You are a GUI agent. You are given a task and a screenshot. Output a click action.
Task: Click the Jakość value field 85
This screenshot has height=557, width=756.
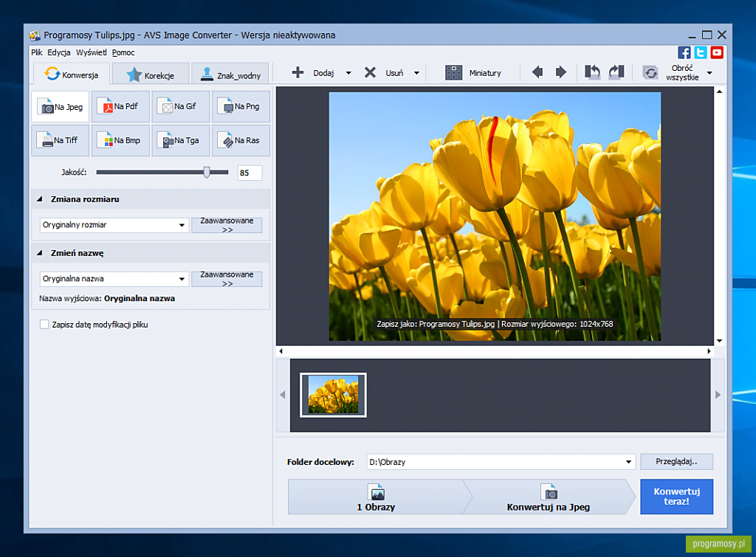point(250,173)
